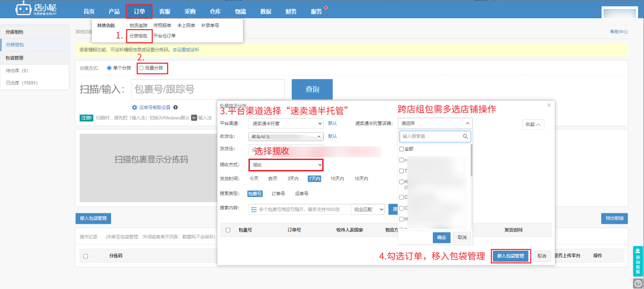Image resolution: width=644 pixels, height=289 pixels.
Task: Click the list icon in the 搜索内容 field
Action: point(254,209)
